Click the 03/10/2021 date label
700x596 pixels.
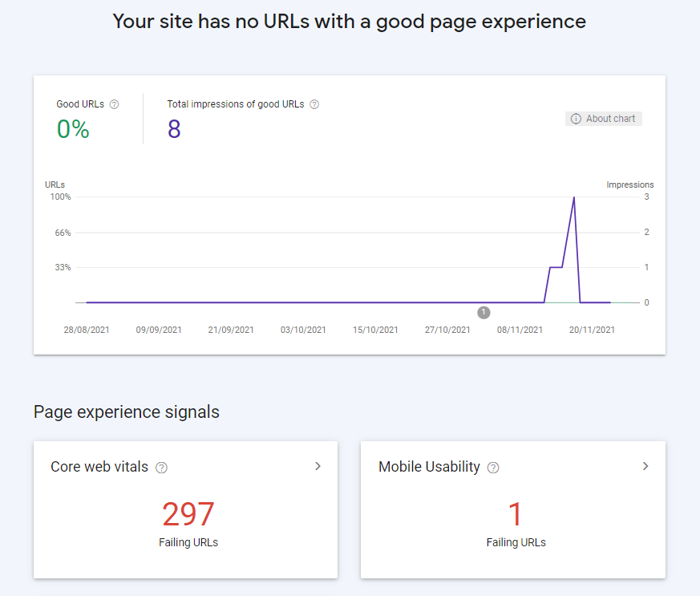point(303,330)
